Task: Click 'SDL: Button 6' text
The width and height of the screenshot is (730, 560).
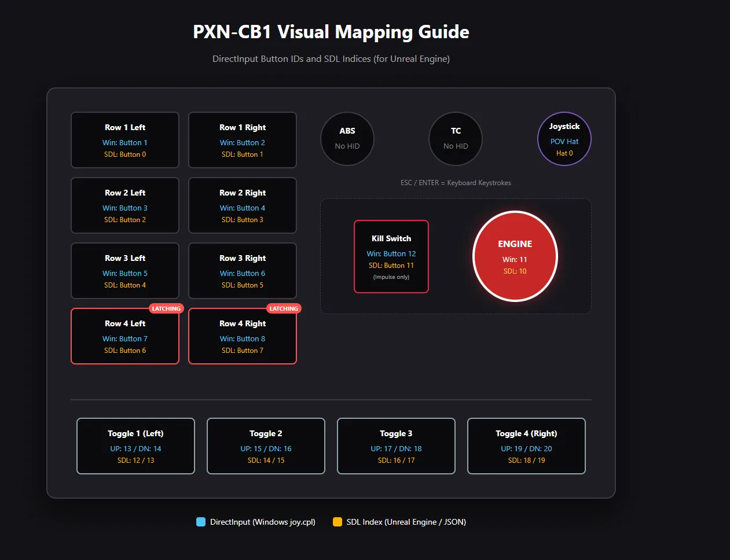Action: point(125,351)
